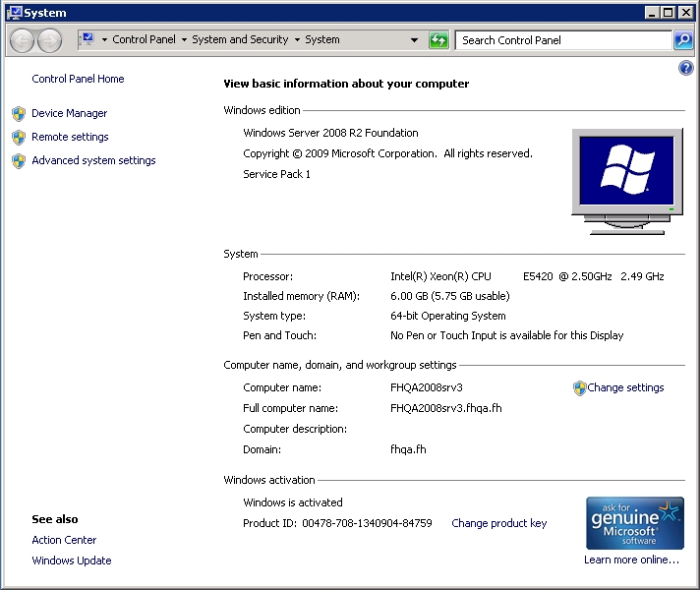Expand the arrow after System and Security
Viewport: 700px width, 590px height.
[x=297, y=39]
